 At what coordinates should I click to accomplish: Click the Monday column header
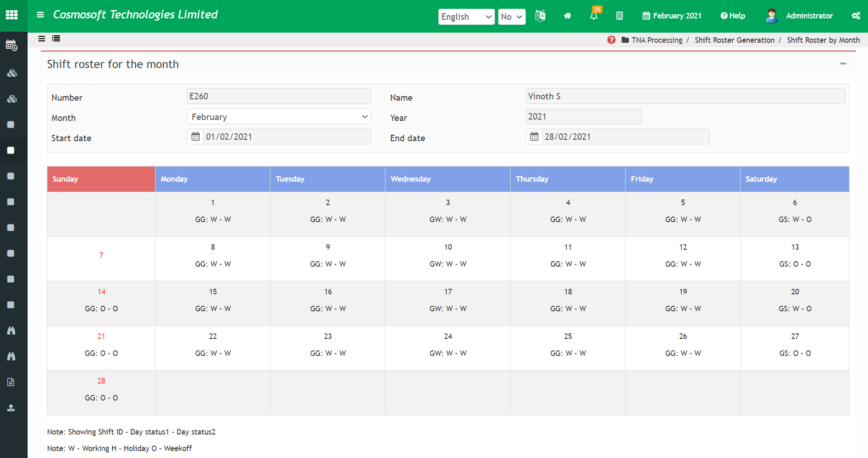tap(213, 179)
